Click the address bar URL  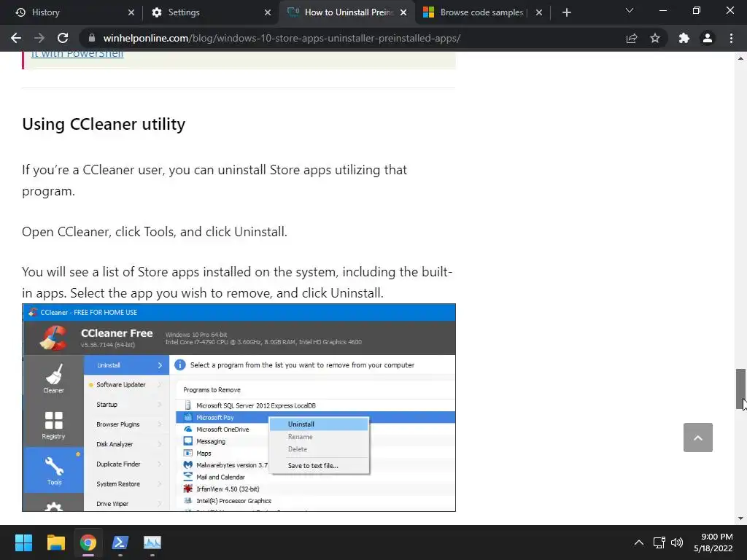click(282, 38)
